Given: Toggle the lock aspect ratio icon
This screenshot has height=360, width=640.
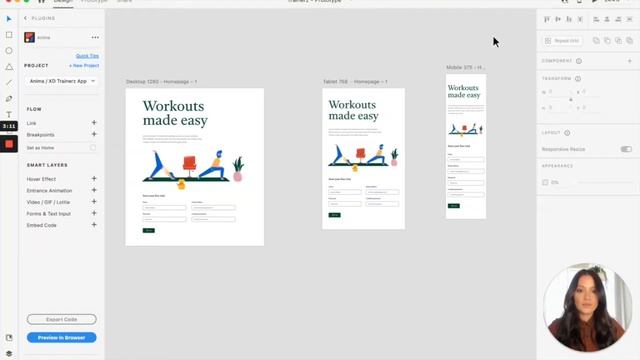Looking at the screenshot, I should (571, 100).
